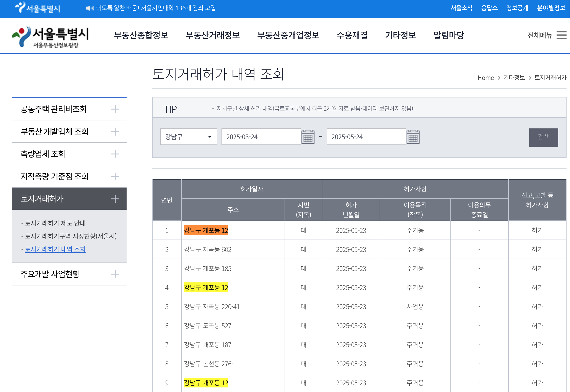570x392 pixels.
Task: Click the 서울특별시 logo in top blue bar
Action: 37,8
